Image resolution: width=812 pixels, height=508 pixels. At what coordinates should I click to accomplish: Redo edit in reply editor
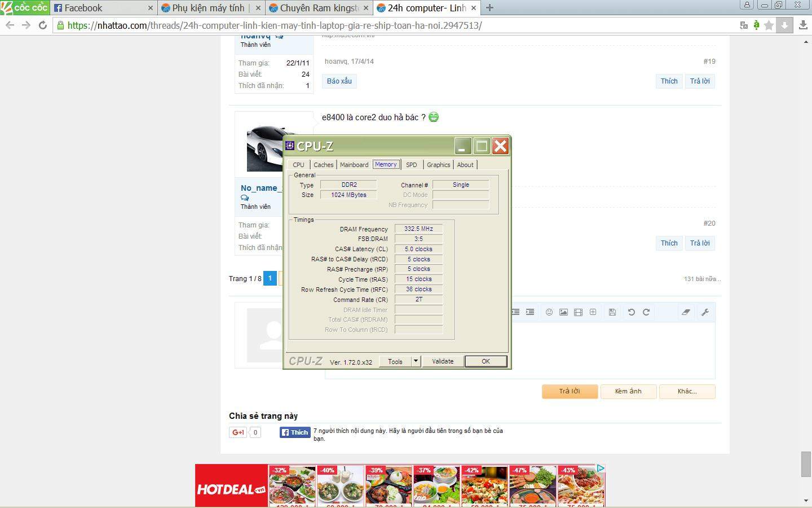[646, 312]
